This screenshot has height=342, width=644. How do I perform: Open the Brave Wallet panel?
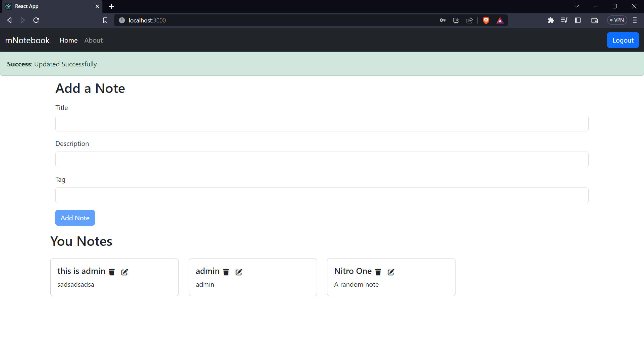pos(595,20)
